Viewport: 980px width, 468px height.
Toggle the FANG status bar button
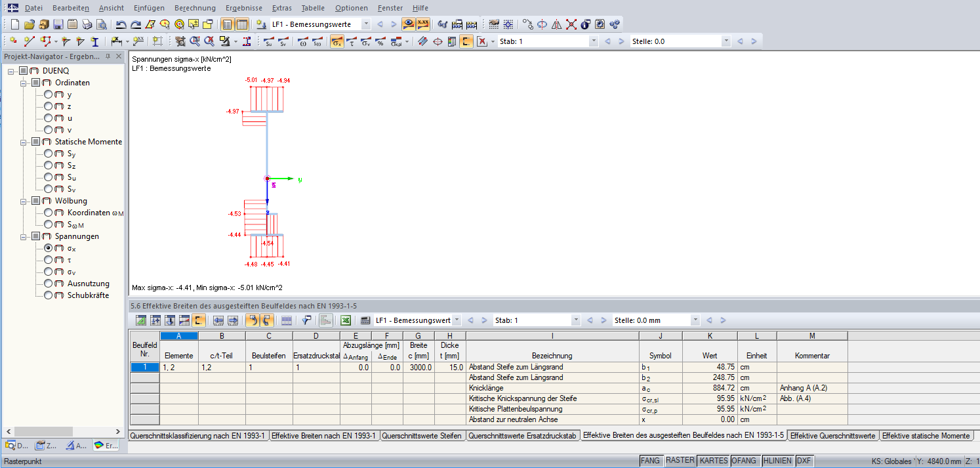click(x=651, y=461)
